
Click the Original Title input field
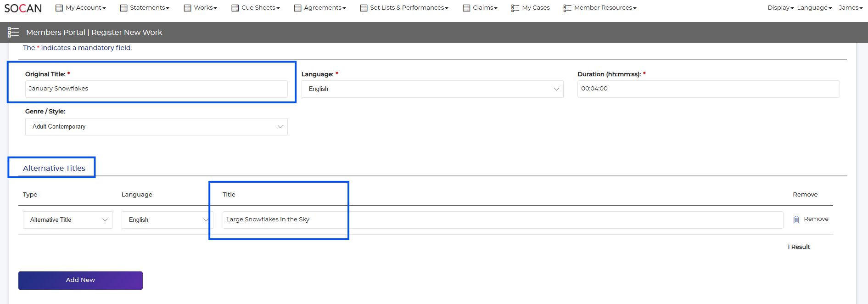pos(156,89)
